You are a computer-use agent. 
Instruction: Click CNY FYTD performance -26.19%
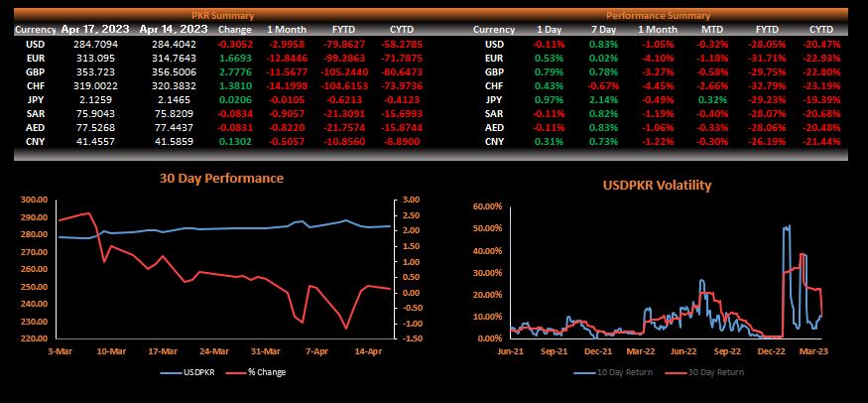[767, 141]
